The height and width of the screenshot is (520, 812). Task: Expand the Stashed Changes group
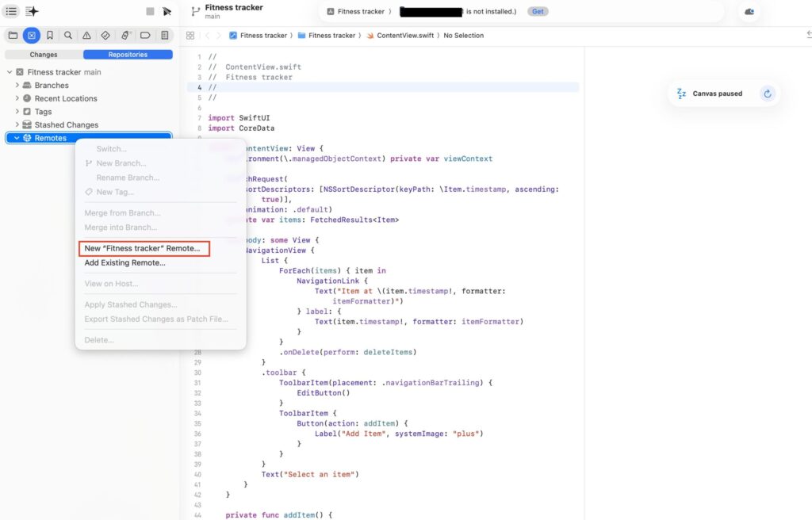coord(17,124)
